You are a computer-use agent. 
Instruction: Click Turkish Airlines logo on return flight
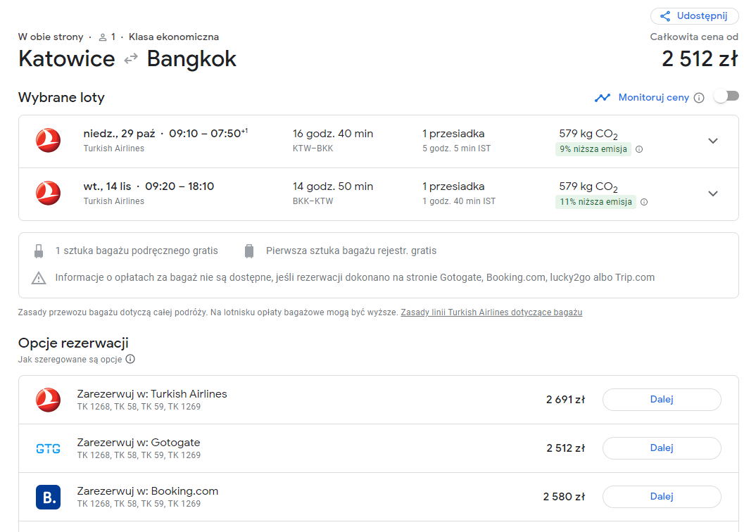point(48,193)
